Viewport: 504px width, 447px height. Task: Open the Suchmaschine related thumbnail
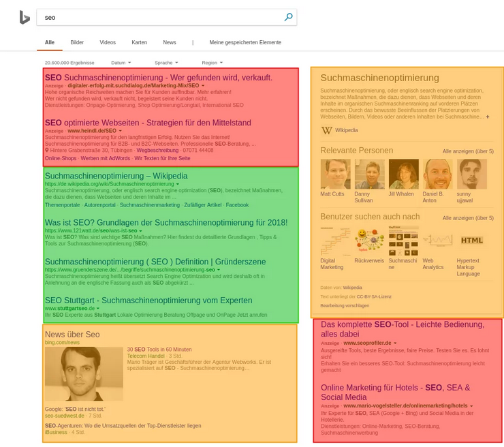click(x=404, y=241)
